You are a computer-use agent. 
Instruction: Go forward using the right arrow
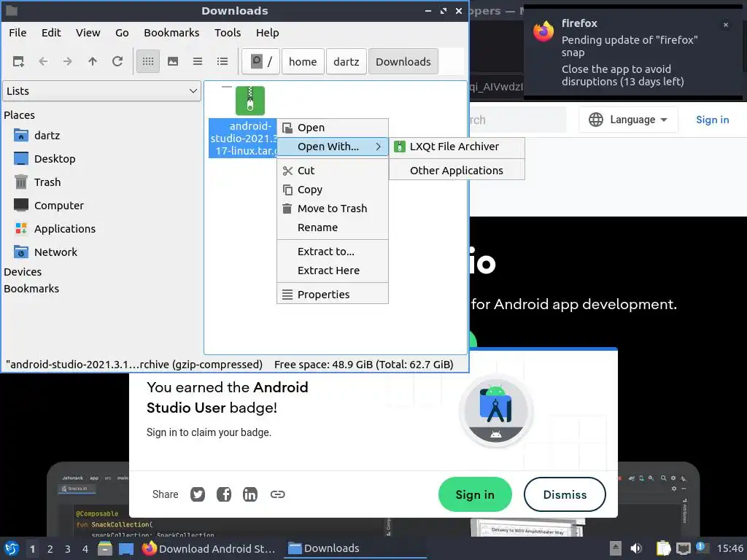point(68,61)
